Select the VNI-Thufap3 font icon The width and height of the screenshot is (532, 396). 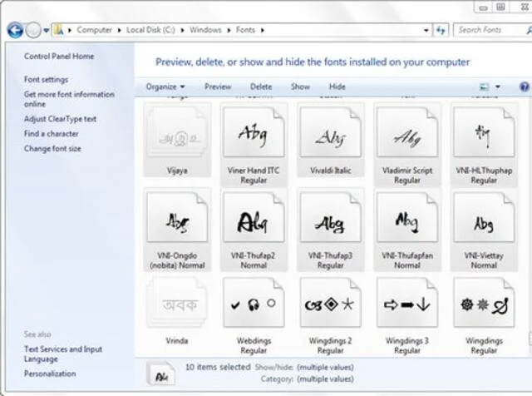[331, 217]
